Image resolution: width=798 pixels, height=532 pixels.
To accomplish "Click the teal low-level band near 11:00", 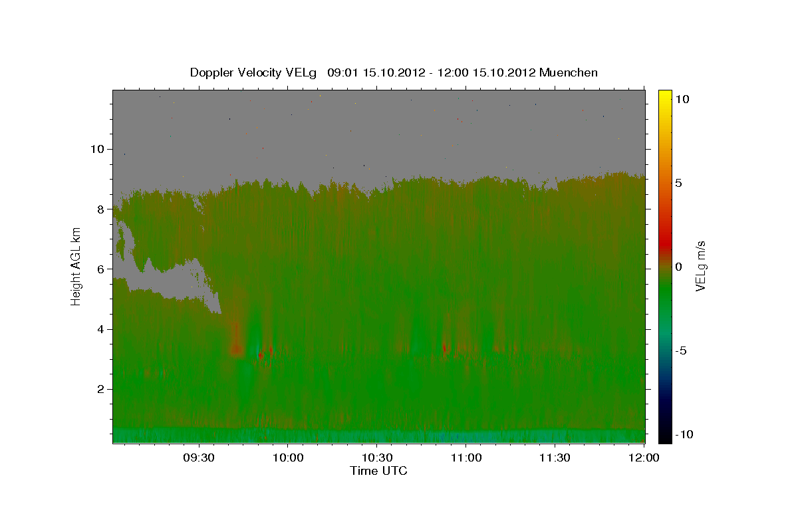I will (x=465, y=436).
